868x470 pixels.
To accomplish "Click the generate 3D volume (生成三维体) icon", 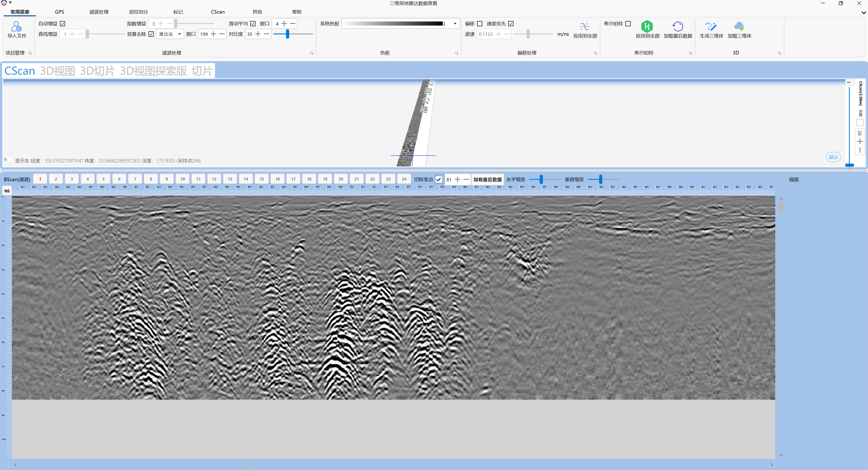I will (711, 27).
